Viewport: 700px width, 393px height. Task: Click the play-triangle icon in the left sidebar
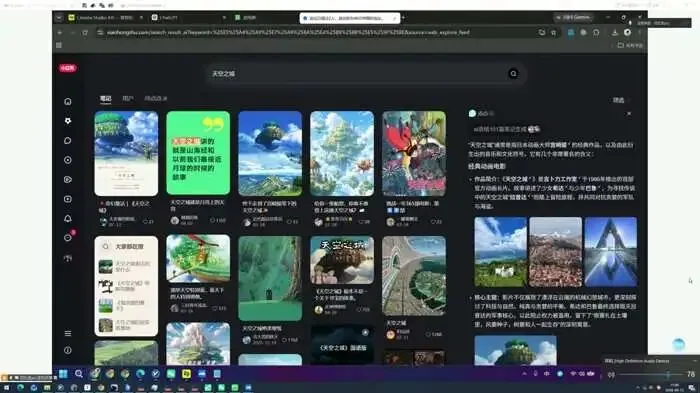click(68, 180)
